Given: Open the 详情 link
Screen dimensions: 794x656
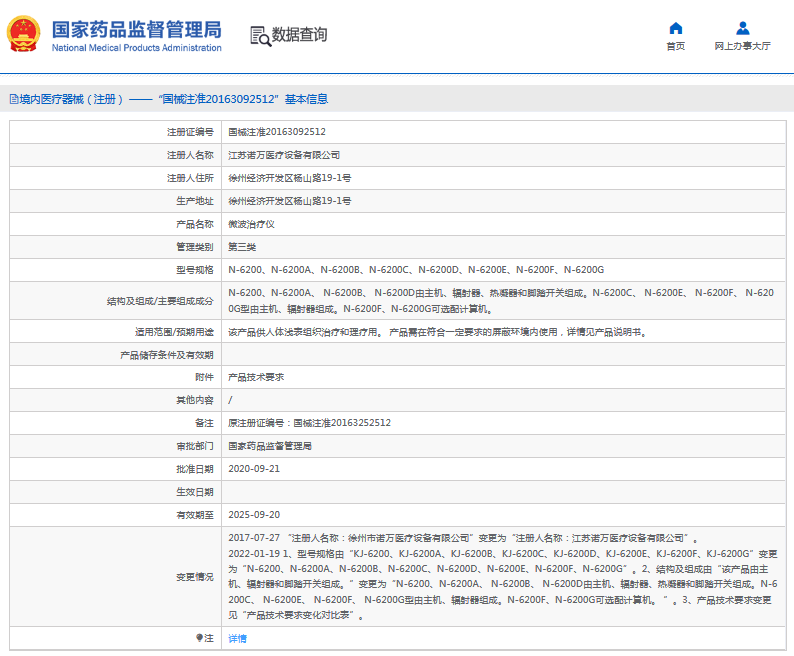Looking at the screenshot, I should [x=237, y=638].
